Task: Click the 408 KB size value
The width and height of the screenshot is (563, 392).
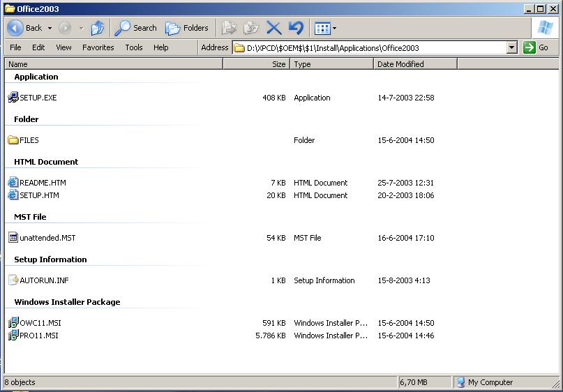Action: point(274,98)
